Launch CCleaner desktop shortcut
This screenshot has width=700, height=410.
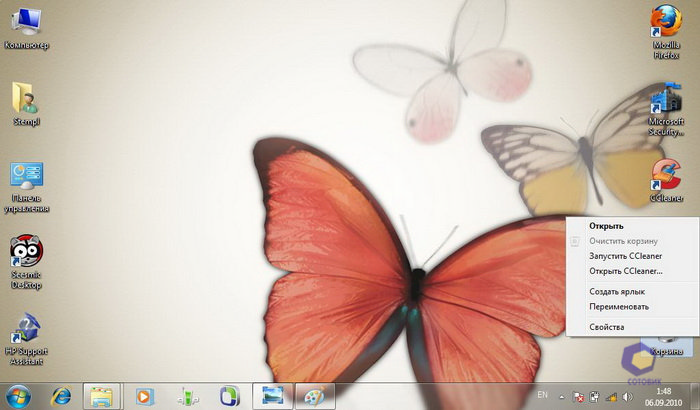(x=666, y=175)
